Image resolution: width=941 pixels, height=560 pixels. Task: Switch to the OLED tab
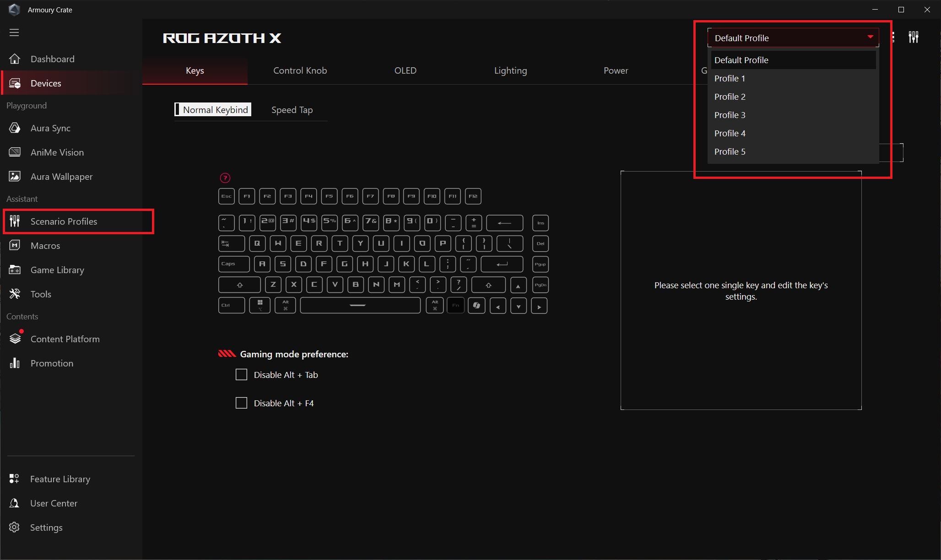406,70
